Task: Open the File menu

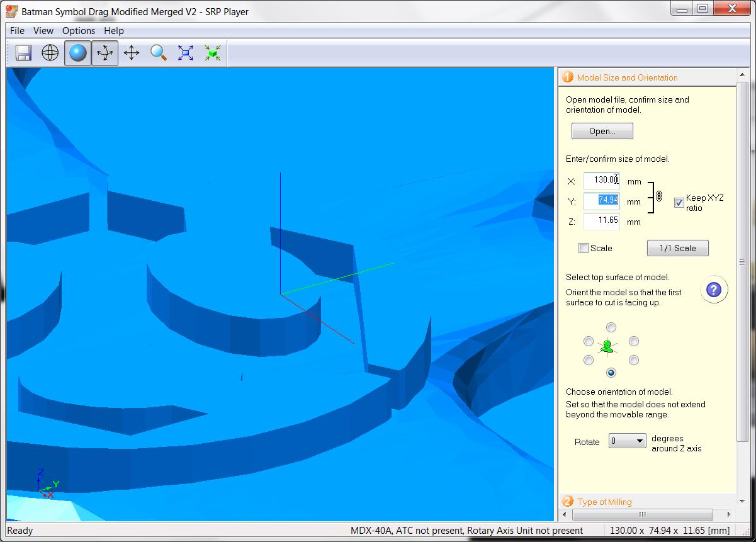Action: pos(17,30)
